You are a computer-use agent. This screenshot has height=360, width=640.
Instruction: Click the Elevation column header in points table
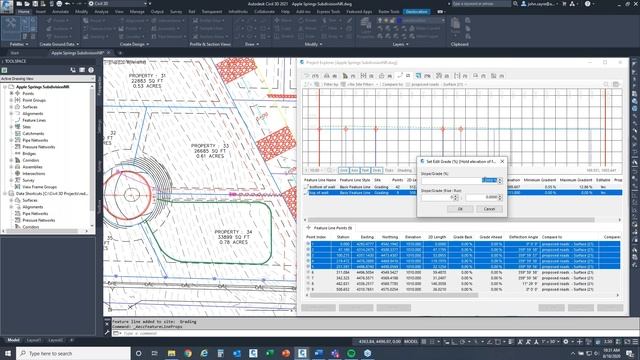click(x=413, y=237)
